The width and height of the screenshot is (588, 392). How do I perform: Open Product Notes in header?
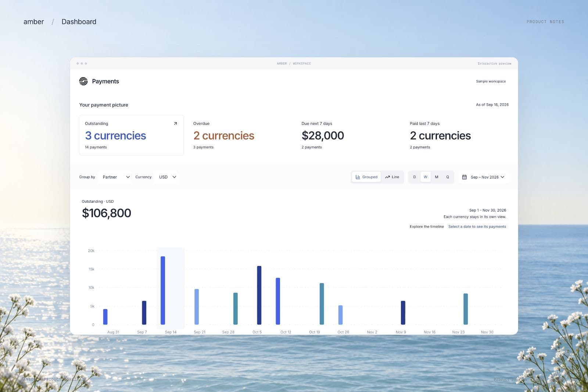click(545, 22)
